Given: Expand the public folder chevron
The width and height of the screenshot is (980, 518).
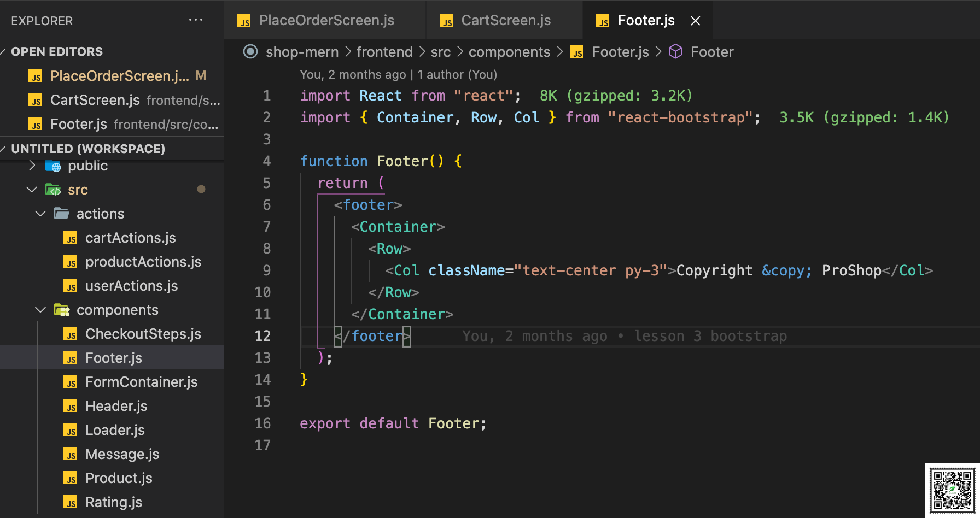Looking at the screenshot, I should point(32,166).
